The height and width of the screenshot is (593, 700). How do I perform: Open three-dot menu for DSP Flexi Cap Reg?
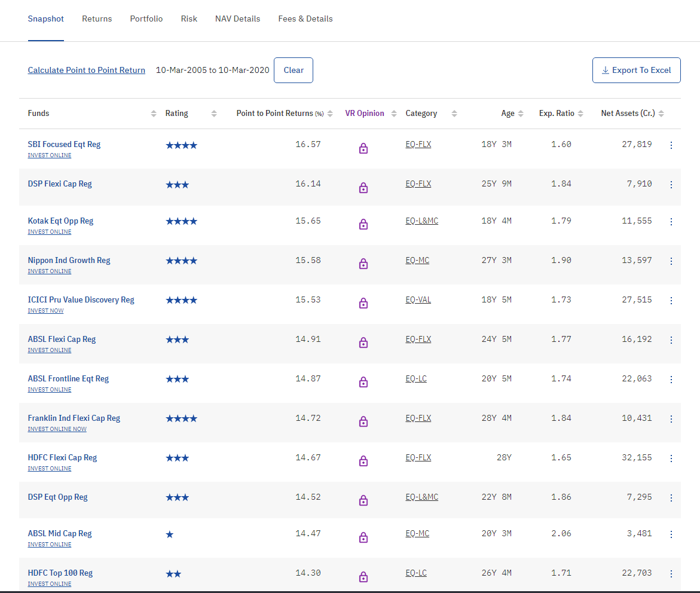point(671,185)
